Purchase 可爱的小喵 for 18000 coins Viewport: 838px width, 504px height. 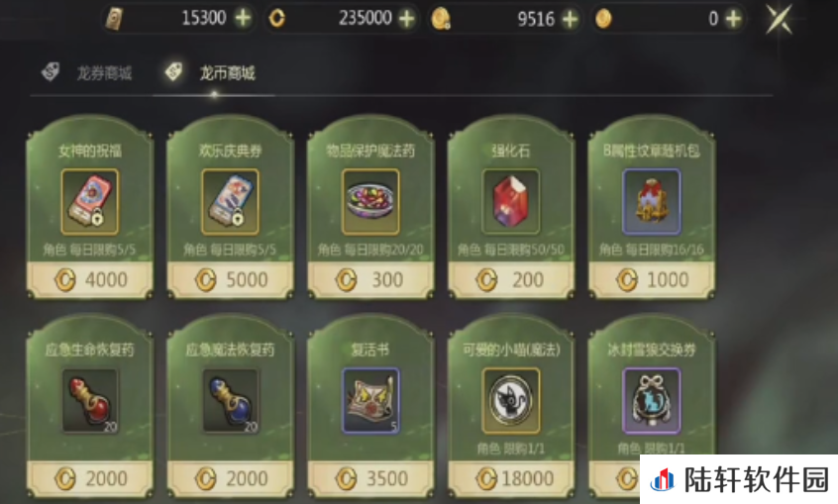511,478
